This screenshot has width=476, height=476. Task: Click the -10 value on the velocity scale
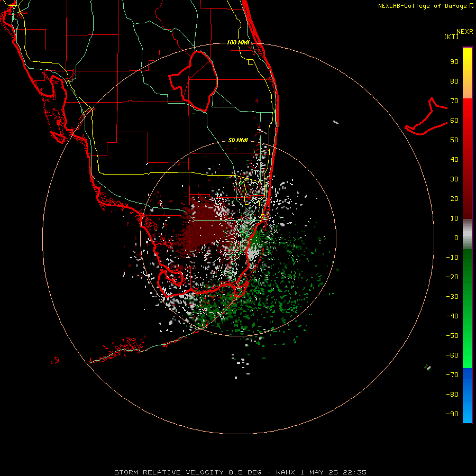tap(452, 258)
